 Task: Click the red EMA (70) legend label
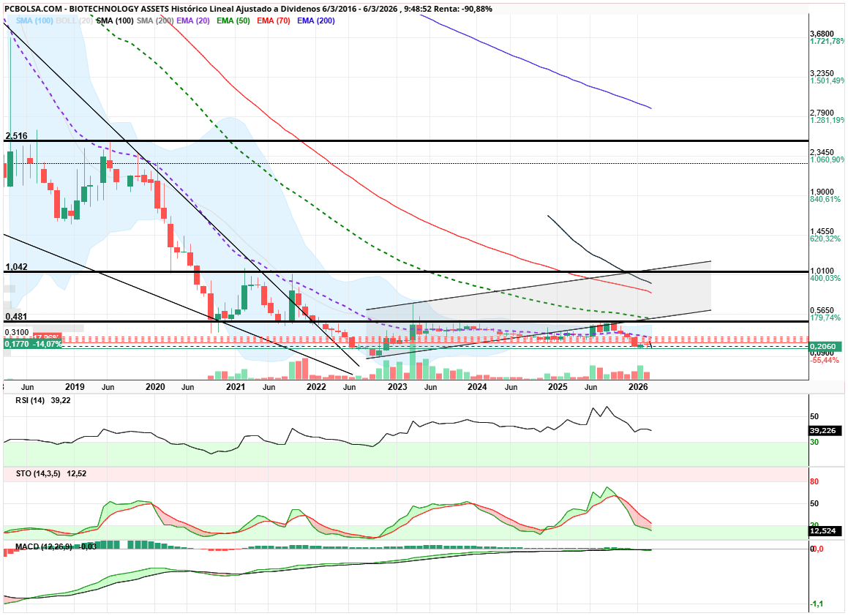coord(273,21)
